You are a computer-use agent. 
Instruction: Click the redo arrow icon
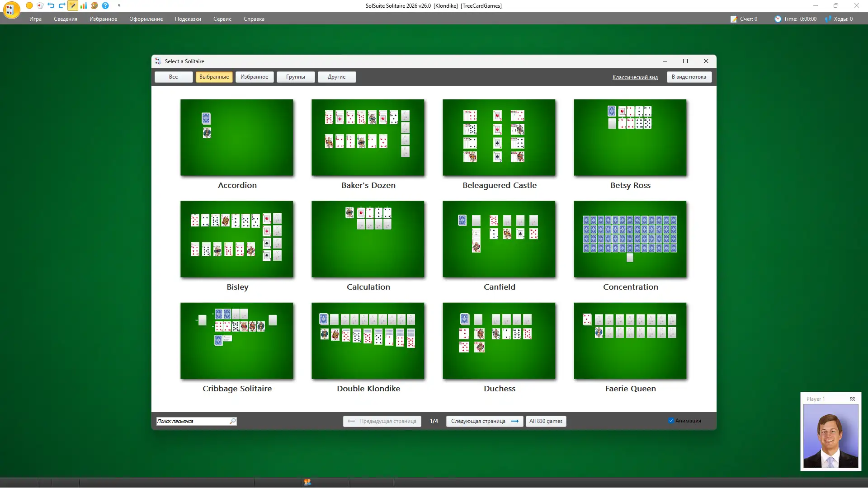62,6
